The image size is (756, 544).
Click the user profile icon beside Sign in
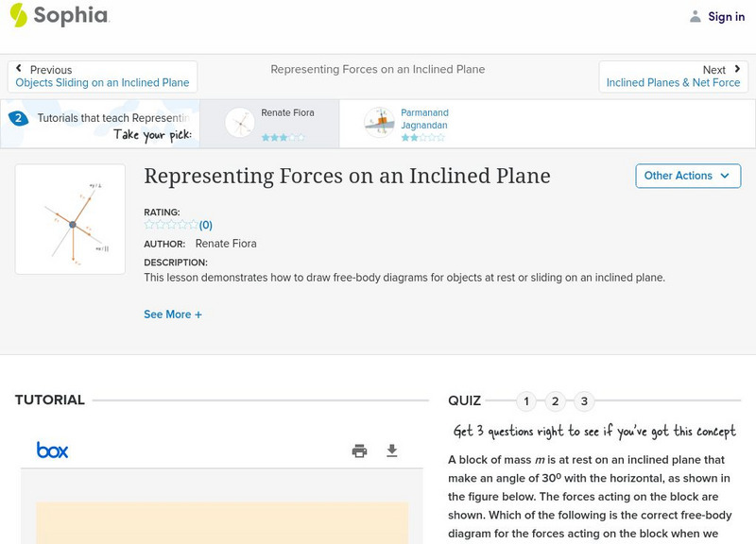[x=696, y=16]
